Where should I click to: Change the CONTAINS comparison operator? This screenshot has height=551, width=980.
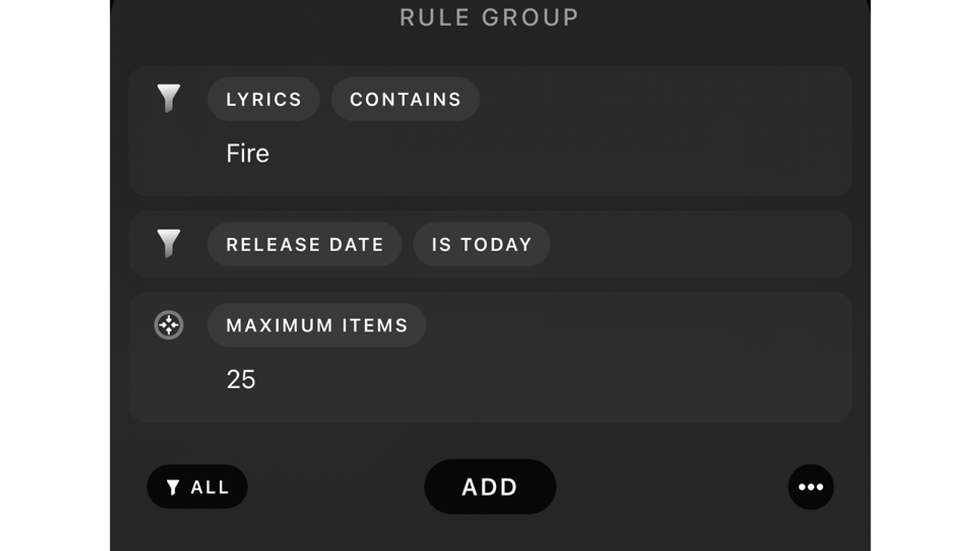click(405, 99)
